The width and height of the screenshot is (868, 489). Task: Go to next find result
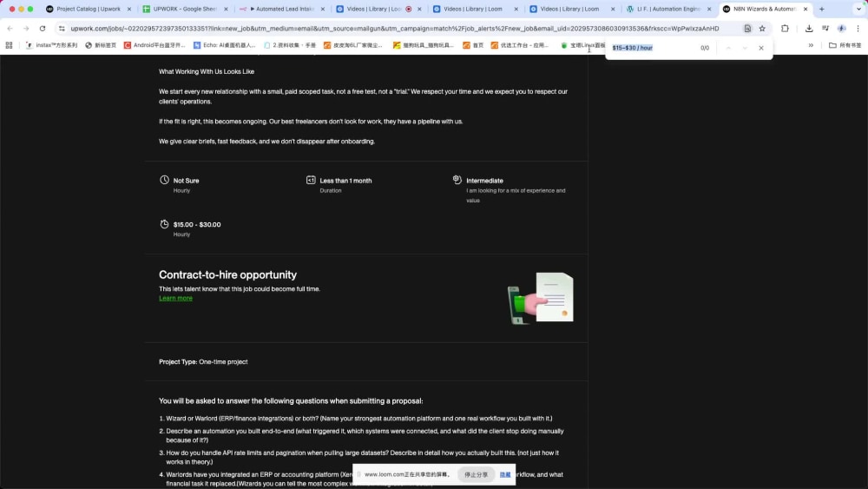(745, 48)
